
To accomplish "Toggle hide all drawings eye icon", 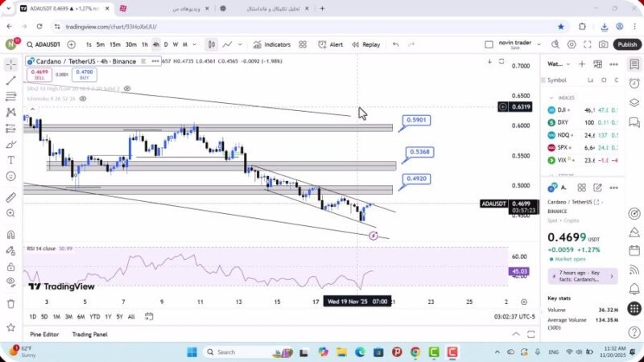I will click(x=11, y=282).
